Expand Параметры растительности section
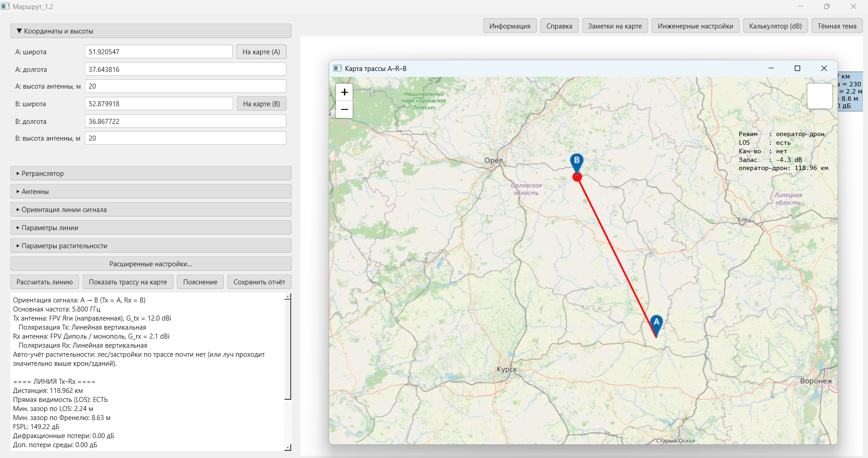The width and height of the screenshot is (868, 458). tap(151, 246)
